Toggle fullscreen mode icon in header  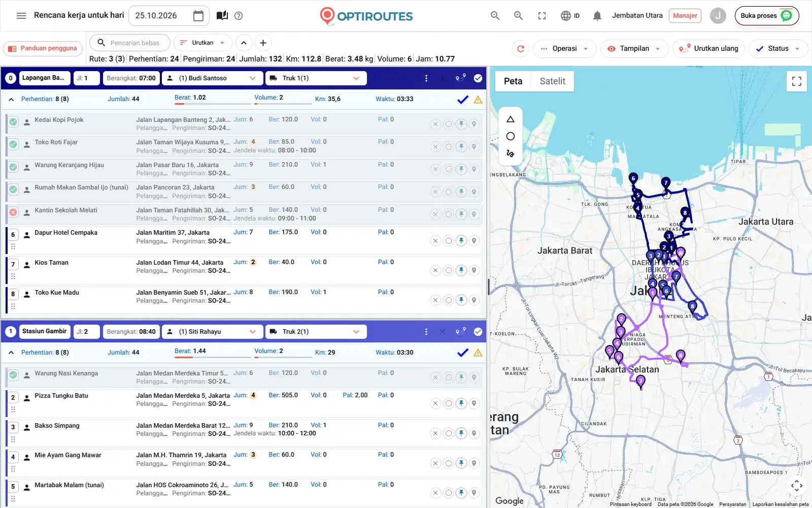coord(542,16)
